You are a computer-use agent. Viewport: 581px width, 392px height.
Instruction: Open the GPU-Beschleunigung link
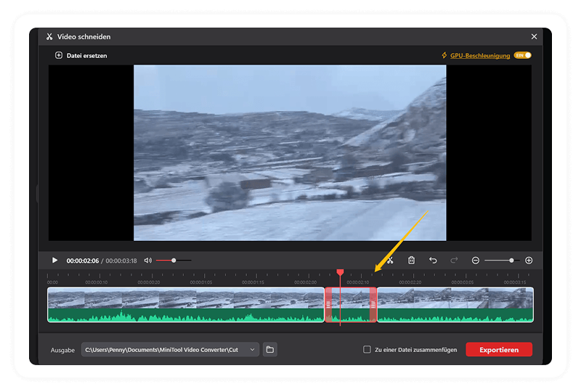480,56
